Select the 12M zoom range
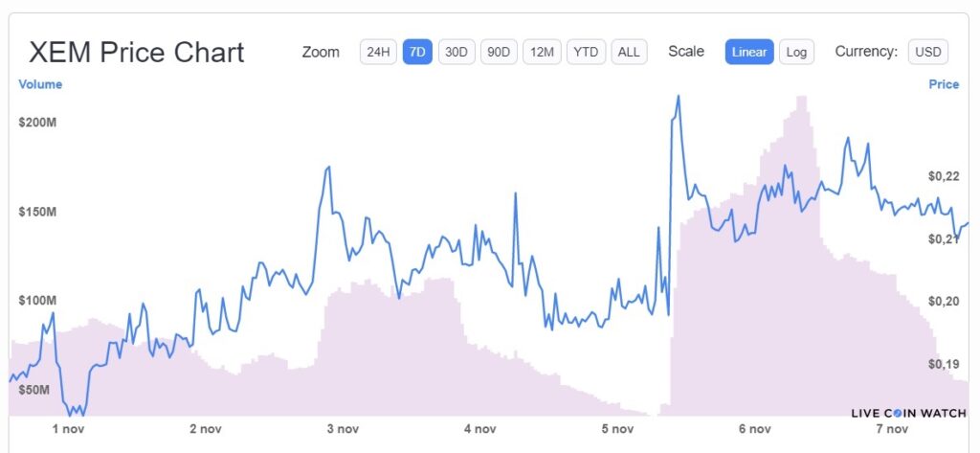 [543, 52]
